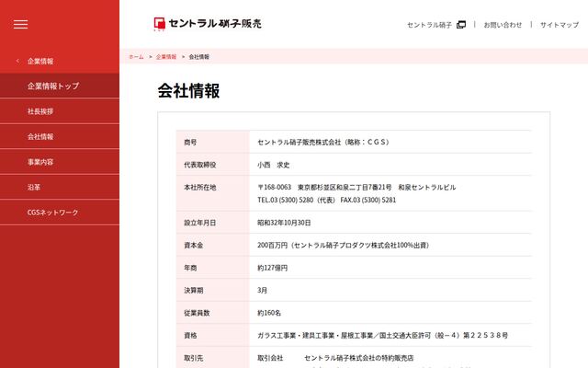Open the サイトマップ header link
The width and height of the screenshot is (588, 368).
(560, 25)
